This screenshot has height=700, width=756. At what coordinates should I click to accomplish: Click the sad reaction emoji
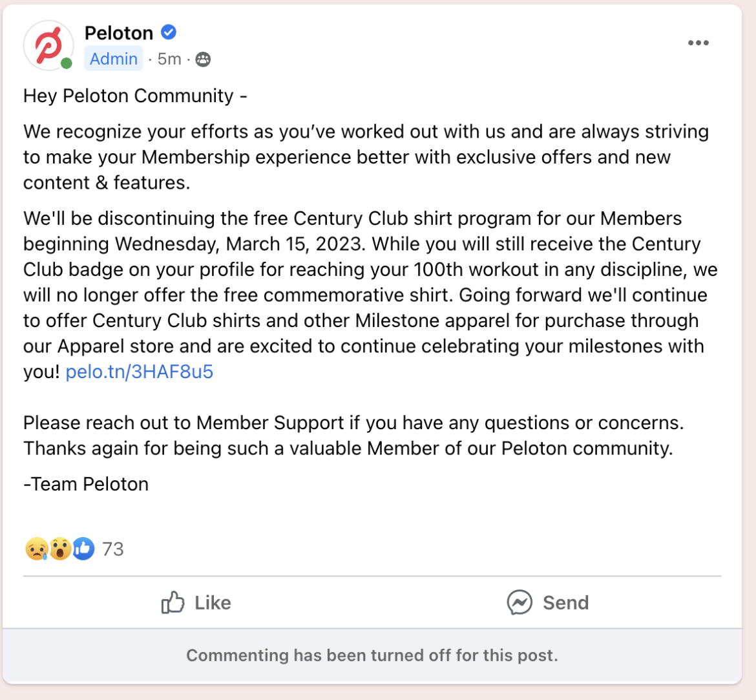click(x=37, y=549)
